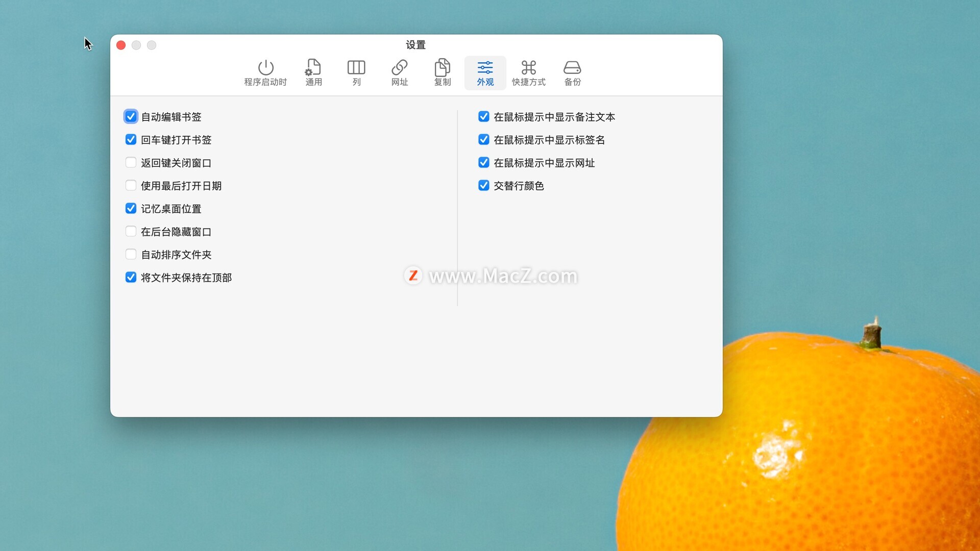Uncheck 将文件夹保持在顶部 checkbox
Viewport: 980px width, 551px height.
(131, 278)
